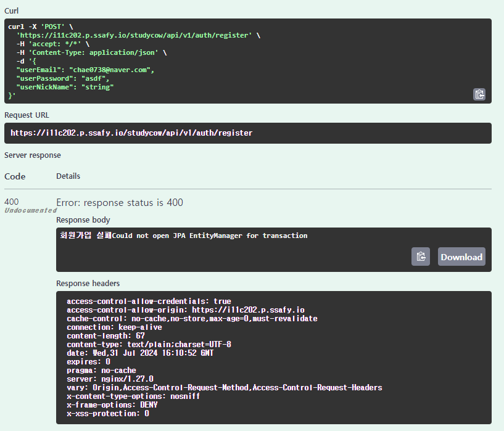Image resolution: width=504 pixels, height=431 pixels.
Task: Download the response body
Action: pyautogui.click(x=461, y=257)
